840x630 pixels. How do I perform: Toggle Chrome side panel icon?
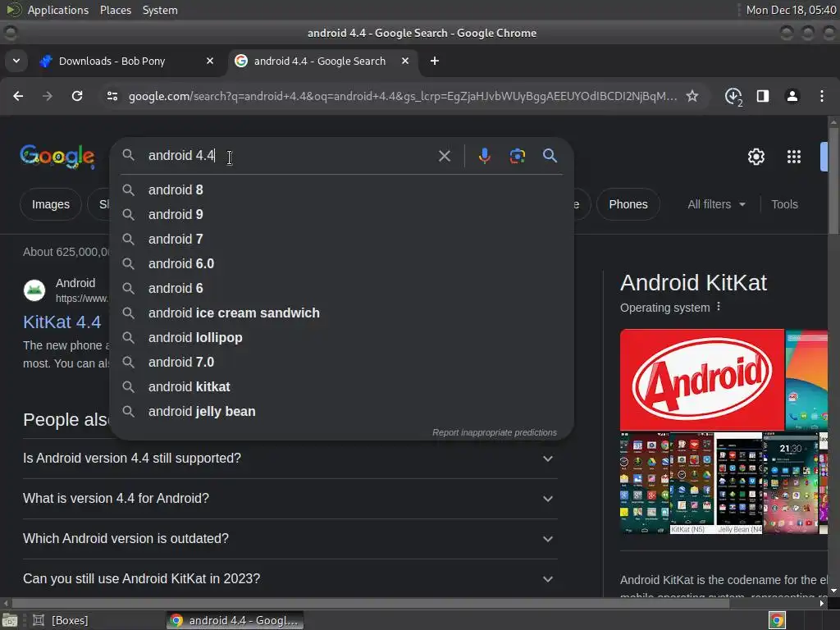point(762,96)
